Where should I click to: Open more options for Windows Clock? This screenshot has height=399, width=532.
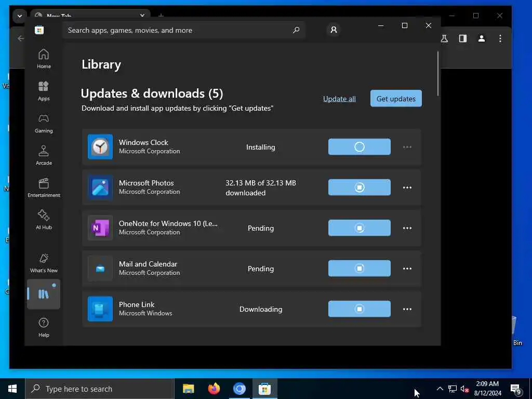tap(407, 147)
